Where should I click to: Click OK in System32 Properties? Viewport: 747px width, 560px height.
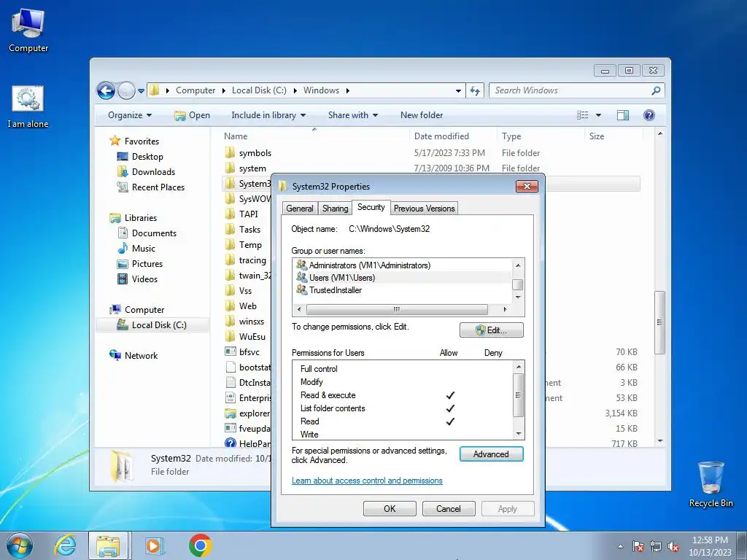pos(390,508)
